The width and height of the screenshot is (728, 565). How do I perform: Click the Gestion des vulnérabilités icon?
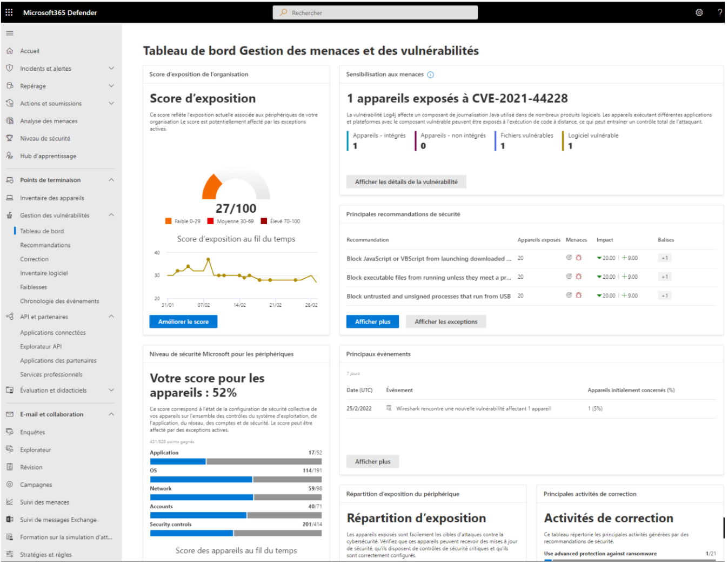pos(9,215)
